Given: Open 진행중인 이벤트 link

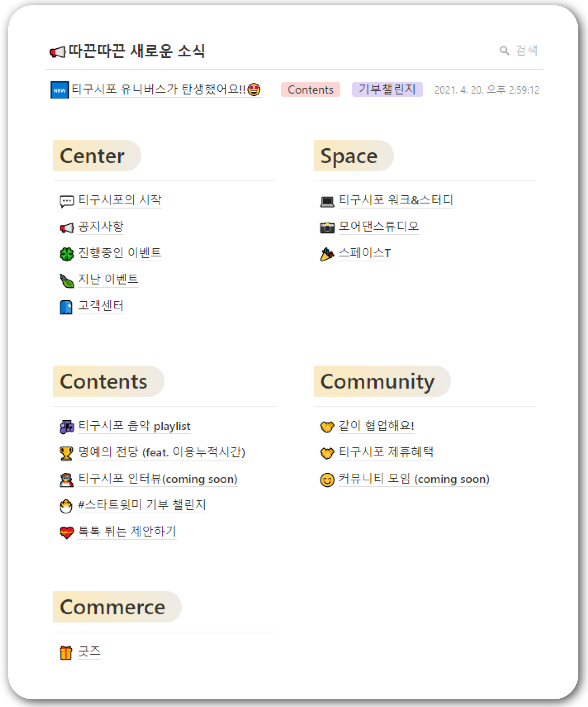Looking at the screenshot, I should point(120,253).
